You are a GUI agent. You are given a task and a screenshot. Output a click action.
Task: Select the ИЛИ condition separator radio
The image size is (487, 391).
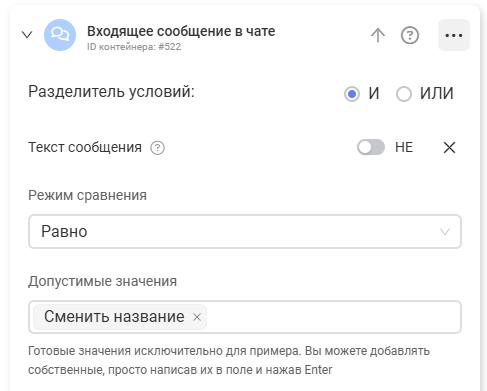pos(404,94)
